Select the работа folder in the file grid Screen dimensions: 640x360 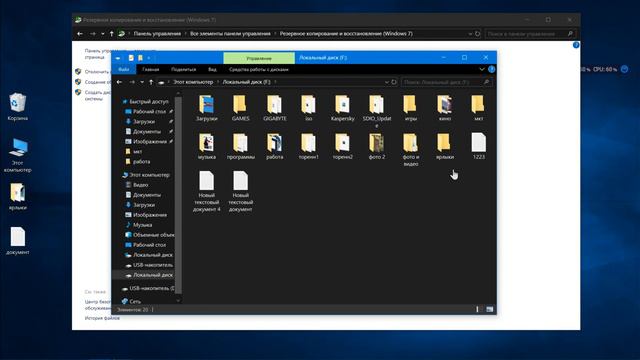pyautogui.click(x=275, y=146)
